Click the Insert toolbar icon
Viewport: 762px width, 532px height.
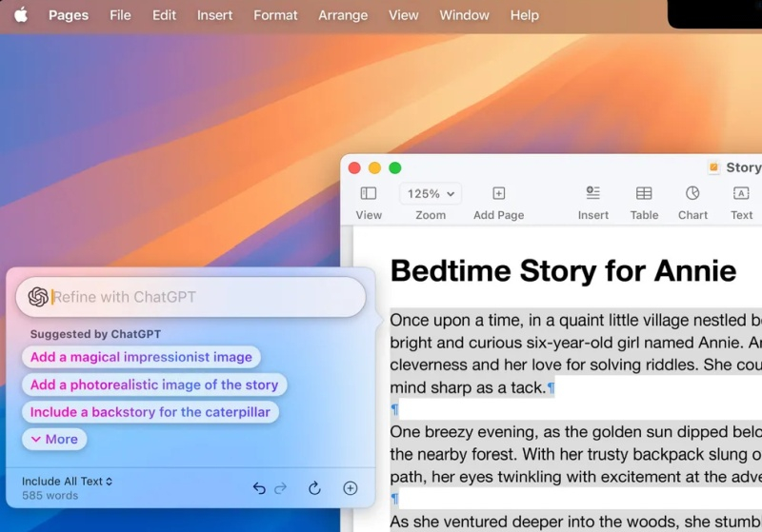click(x=592, y=193)
